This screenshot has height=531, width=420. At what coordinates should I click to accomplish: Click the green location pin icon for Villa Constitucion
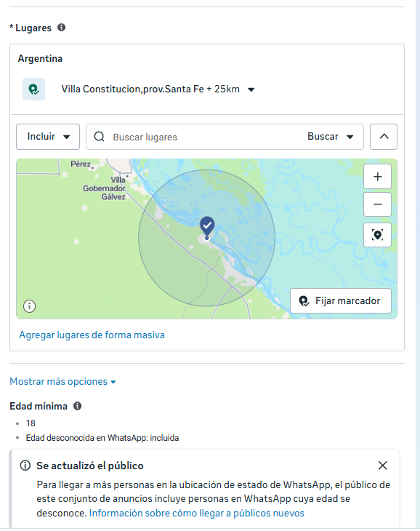click(34, 89)
